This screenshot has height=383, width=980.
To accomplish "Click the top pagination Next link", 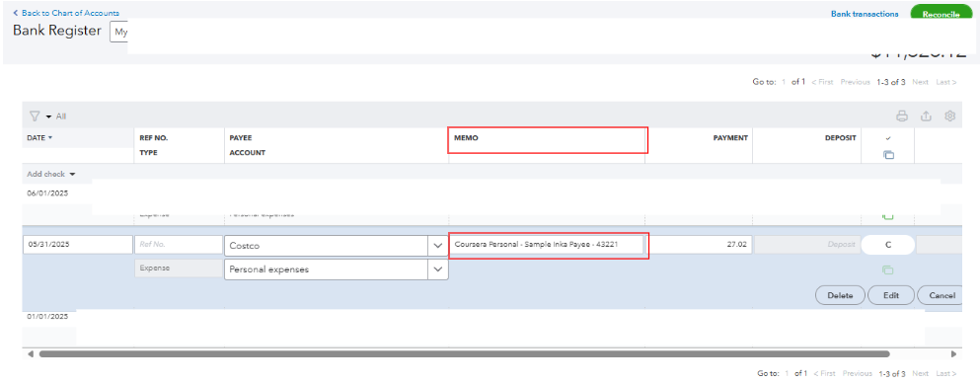I will click(920, 83).
